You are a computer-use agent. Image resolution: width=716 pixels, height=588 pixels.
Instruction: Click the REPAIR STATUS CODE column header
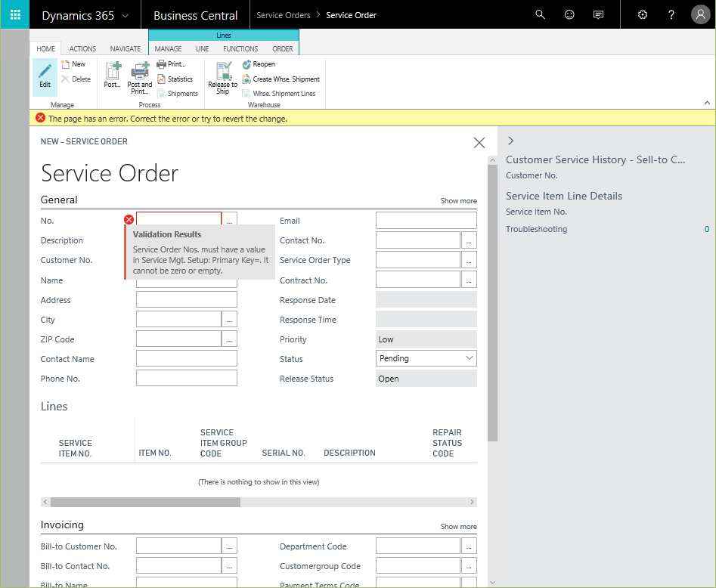click(x=447, y=443)
